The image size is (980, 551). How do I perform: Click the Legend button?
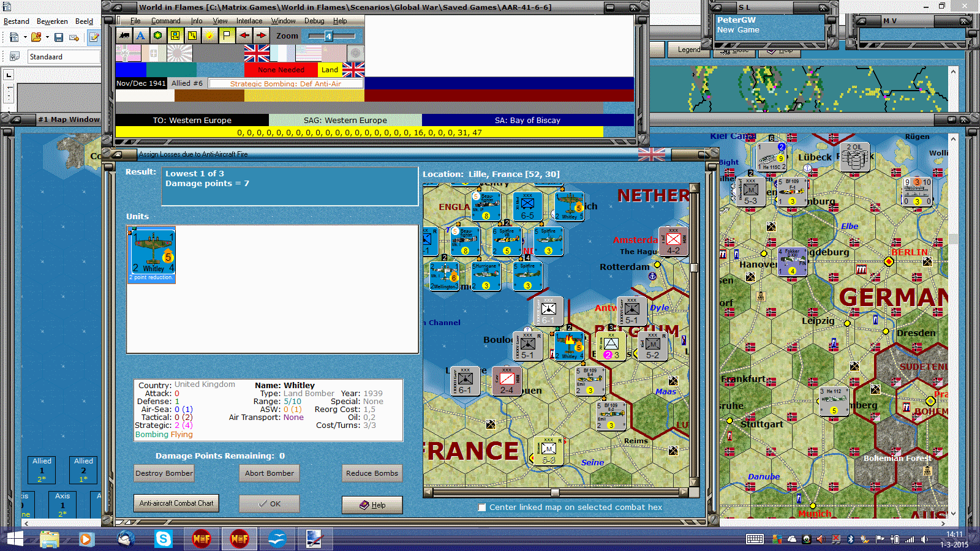click(x=688, y=50)
